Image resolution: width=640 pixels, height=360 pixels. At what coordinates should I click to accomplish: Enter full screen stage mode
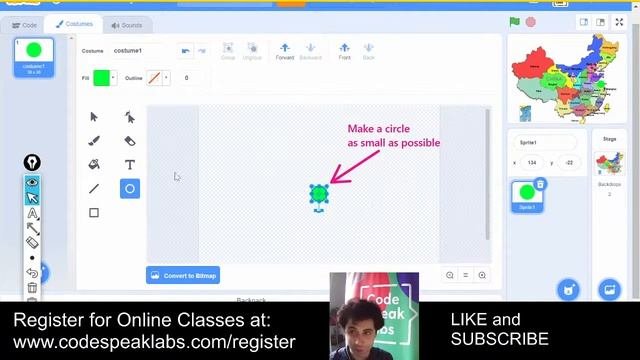pyautogui.click(x=619, y=22)
